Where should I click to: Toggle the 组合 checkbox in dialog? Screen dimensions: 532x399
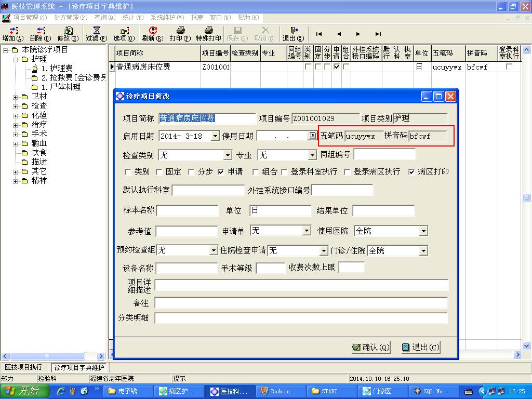256,172
